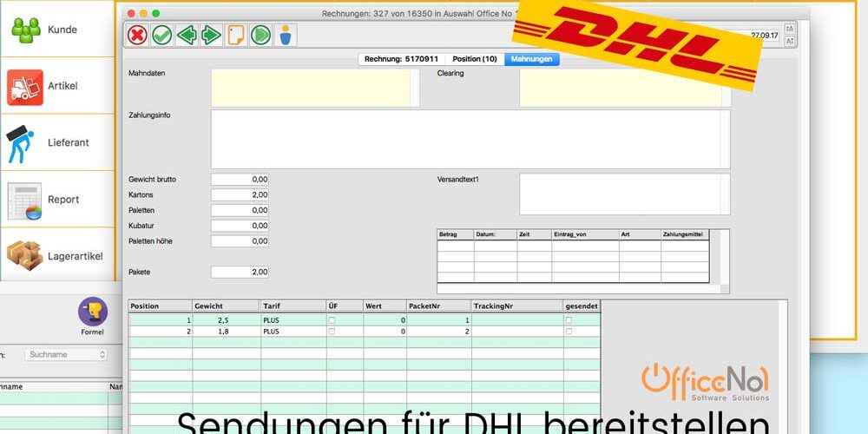Click the Versandtext1 text area
This screenshot has height=434, width=868.
(x=624, y=194)
